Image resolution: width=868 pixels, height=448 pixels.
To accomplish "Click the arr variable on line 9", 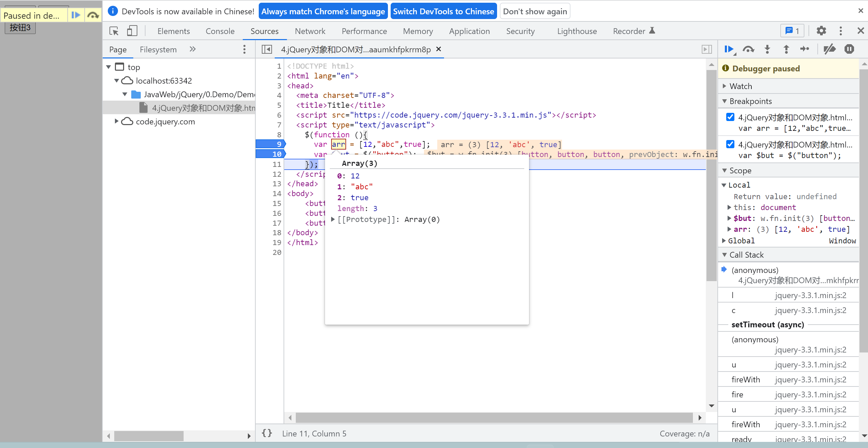I will 338,144.
